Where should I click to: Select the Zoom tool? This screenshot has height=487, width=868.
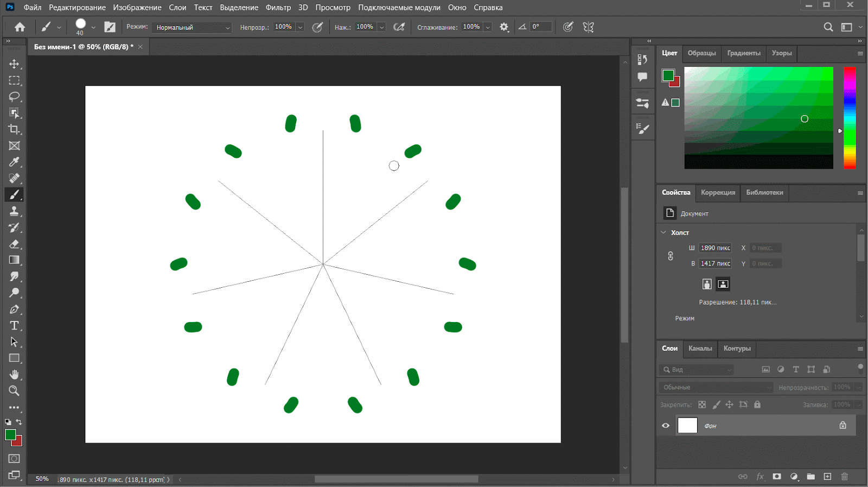(x=14, y=391)
